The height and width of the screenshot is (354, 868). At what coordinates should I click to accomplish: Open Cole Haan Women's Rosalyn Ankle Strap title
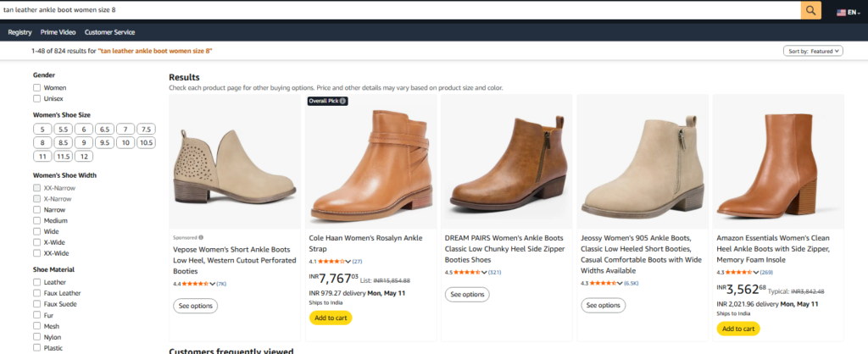365,243
